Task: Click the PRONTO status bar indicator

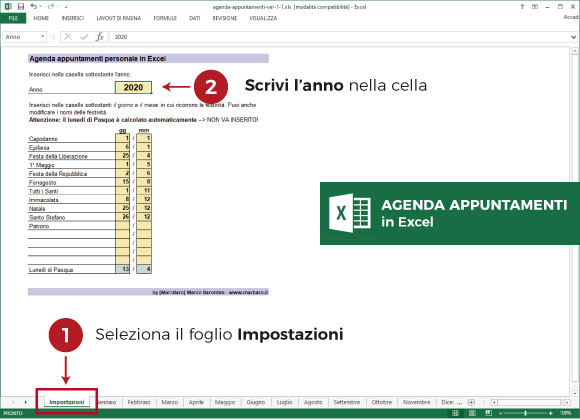Action: coord(13,413)
